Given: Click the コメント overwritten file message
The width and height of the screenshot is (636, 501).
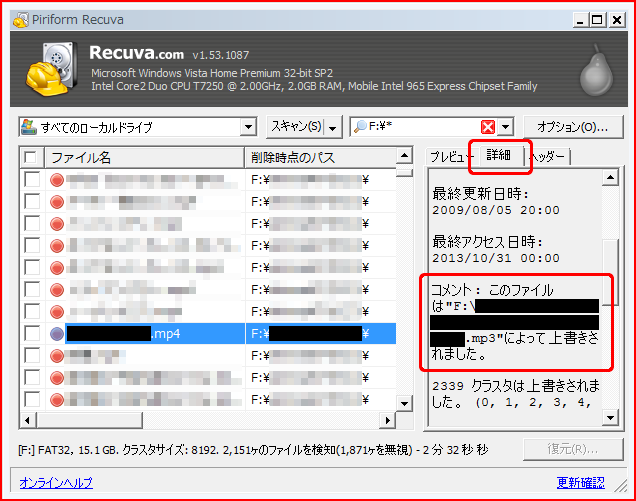Looking at the screenshot, I should tap(515, 322).
